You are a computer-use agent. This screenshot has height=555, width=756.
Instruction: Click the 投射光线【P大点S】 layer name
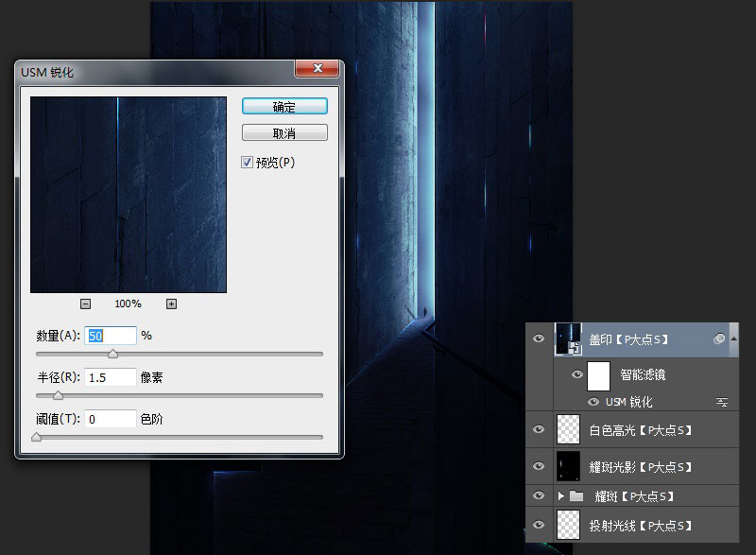tap(641, 526)
